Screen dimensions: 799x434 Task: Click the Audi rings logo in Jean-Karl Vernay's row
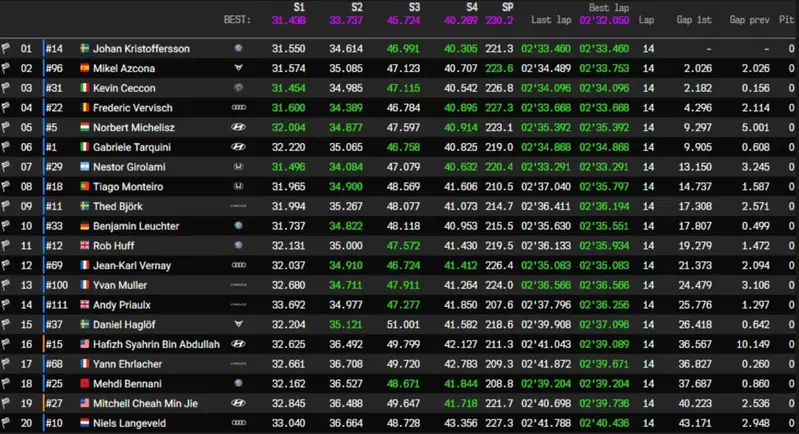238,265
